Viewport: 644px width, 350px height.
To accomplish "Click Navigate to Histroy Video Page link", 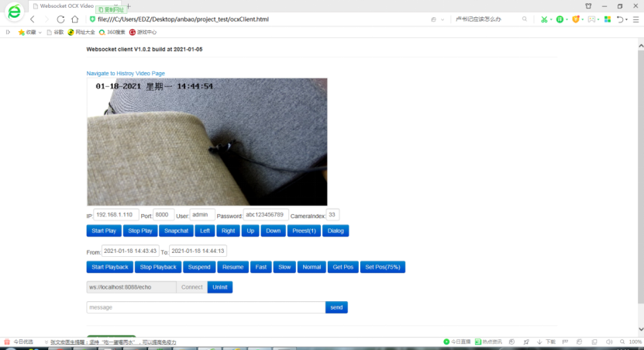I will 126,73.
